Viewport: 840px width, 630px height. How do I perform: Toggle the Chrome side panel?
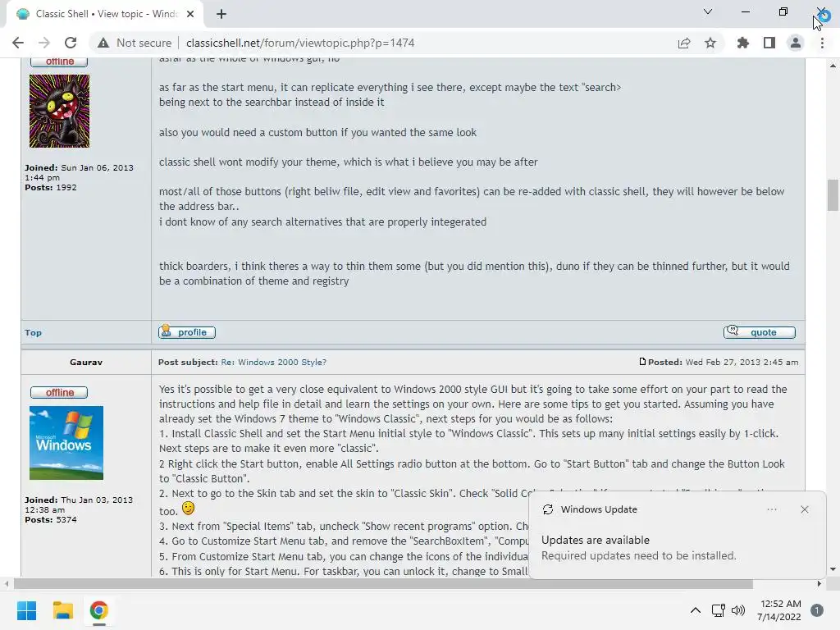tap(769, 43)
